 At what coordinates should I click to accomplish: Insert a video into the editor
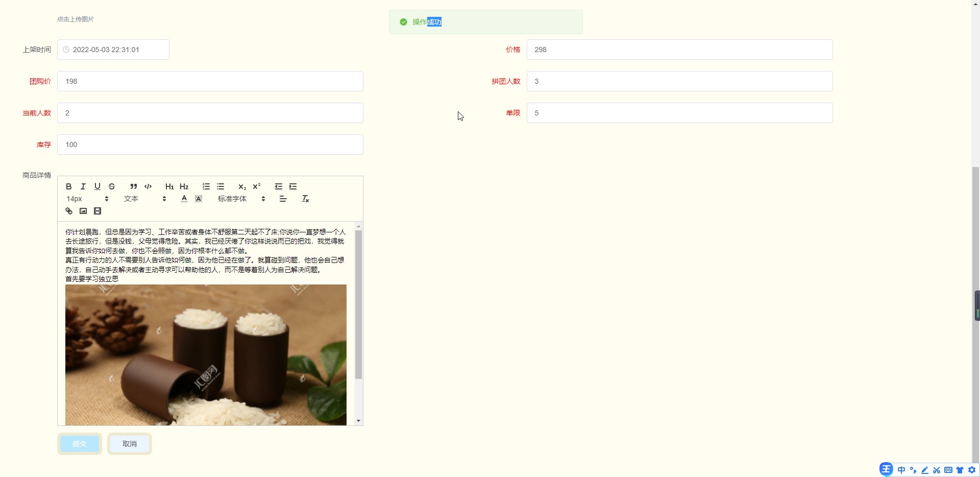pyautogui.click(x=97, y=211)
